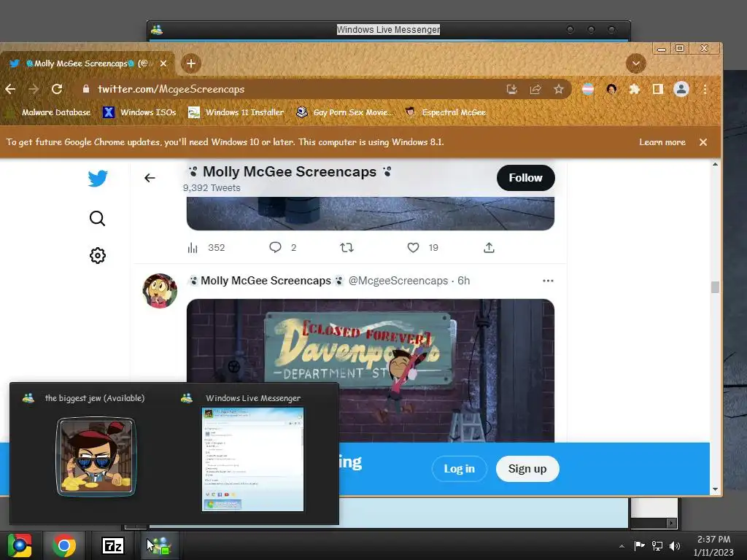747x560 pixels.
Task: Click the share tweet upload icon
Action: point(489,248)
